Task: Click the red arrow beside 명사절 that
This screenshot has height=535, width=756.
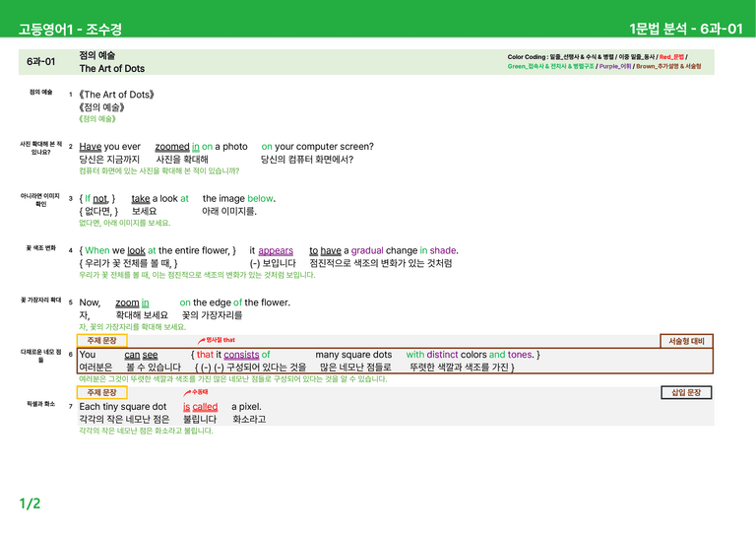Action: 201,341
